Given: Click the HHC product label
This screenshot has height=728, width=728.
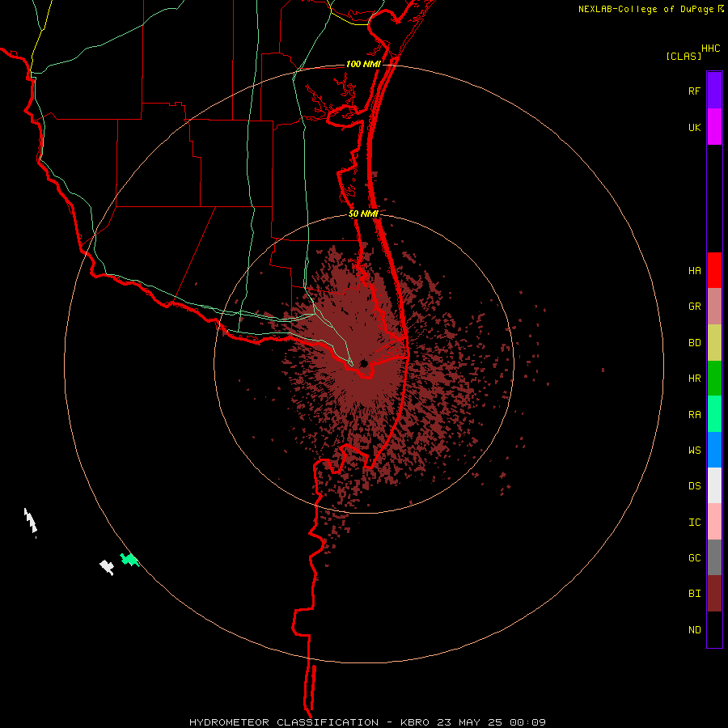Looking at the screenshot, I should pos(710,49).
